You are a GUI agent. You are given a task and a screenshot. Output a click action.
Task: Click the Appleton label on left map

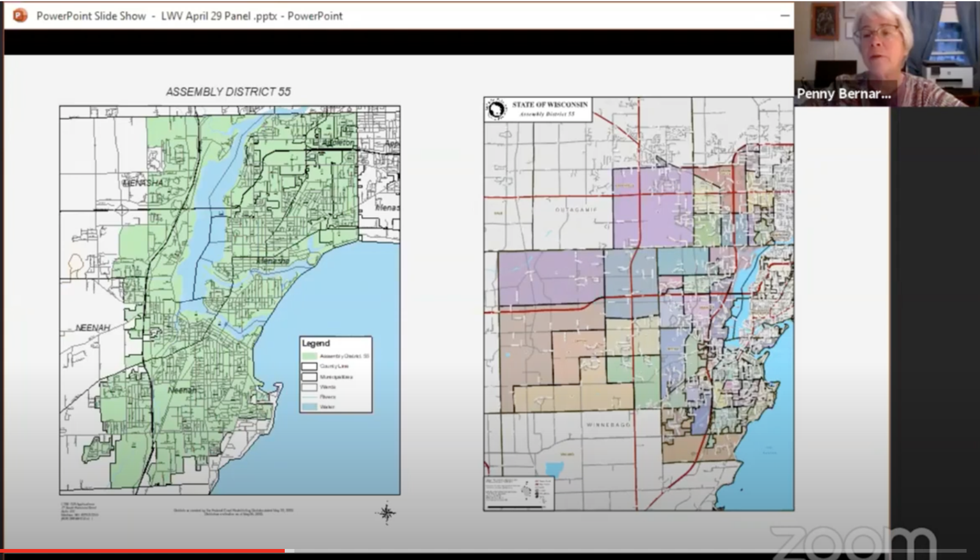pos(337,142)
